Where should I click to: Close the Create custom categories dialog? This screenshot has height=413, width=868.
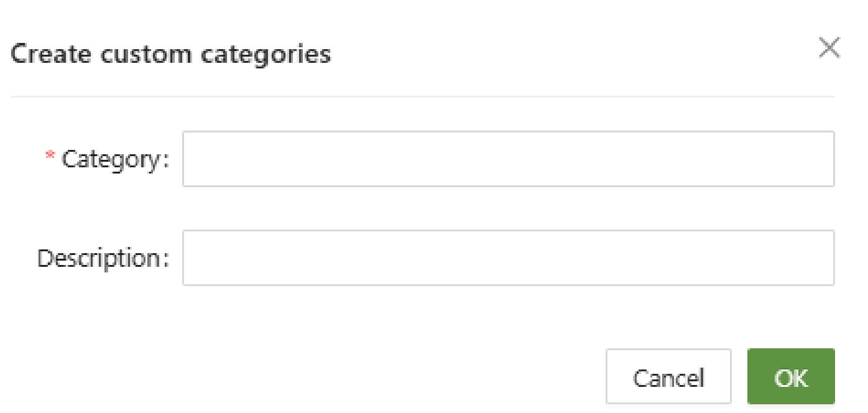tap(829, 49)
